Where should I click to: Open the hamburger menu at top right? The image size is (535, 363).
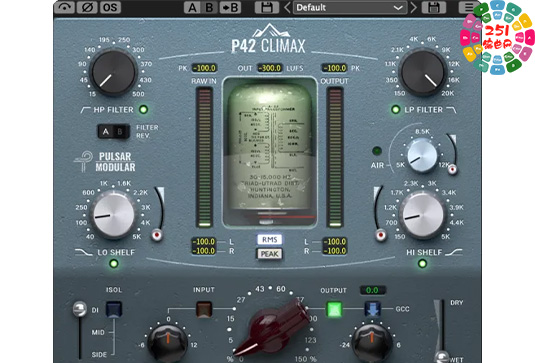pyautogui.click(x=469, y=7)
